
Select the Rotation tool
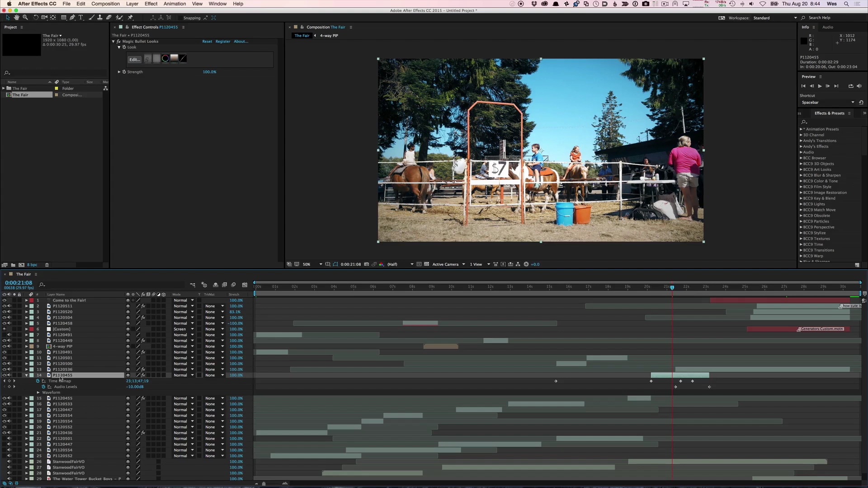point(36,18)
